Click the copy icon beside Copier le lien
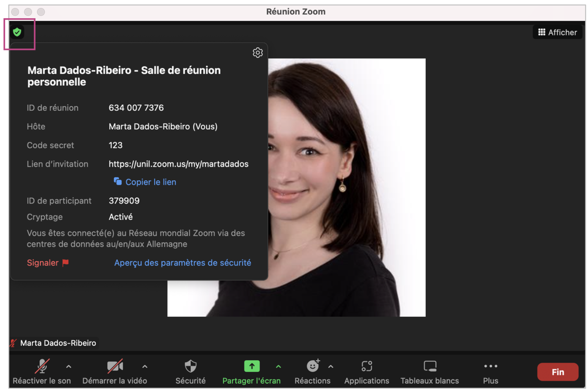588x390 pixels. point(118,181)
